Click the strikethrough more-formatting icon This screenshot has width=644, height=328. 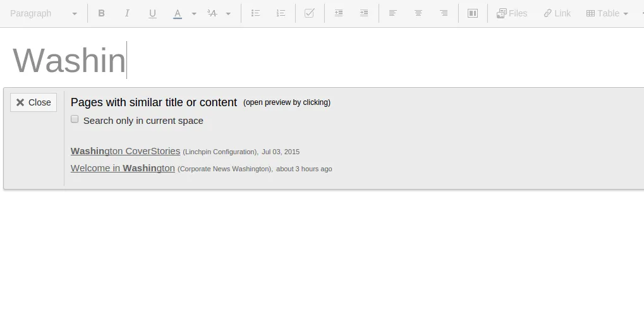[x=212, y=13]
